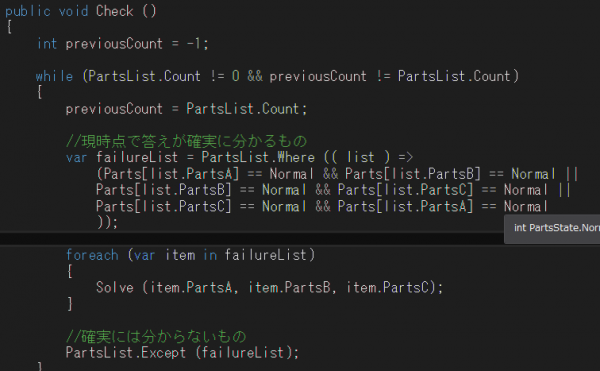Click the first green Japanese comment line
Image resolution: width=600 pixels, height=371 pixels.
pos(186,142)
